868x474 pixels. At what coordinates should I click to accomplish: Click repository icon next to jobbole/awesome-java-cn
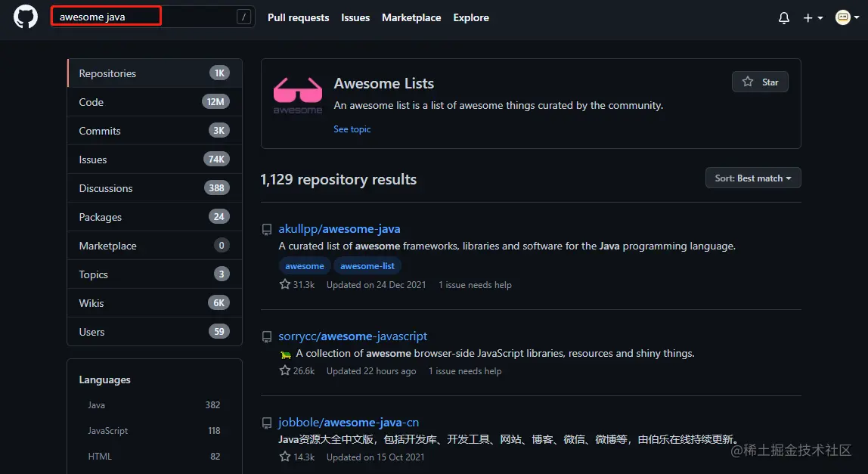coord(267,423)
